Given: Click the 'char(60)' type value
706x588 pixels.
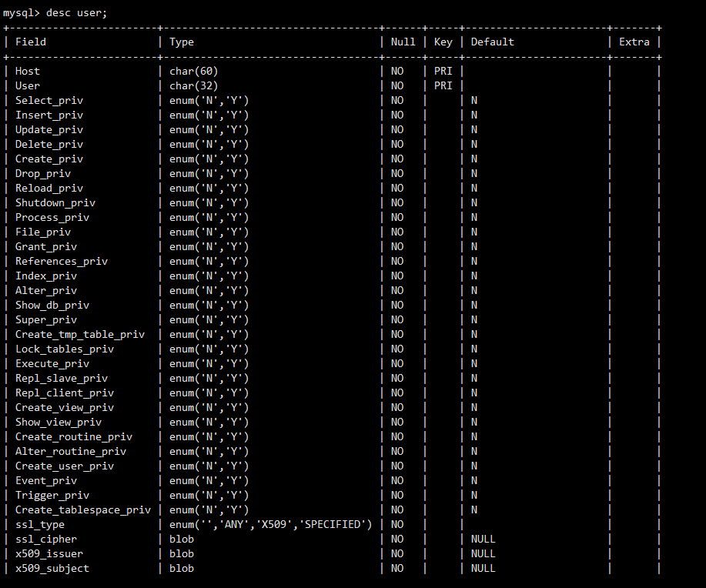Looking at the screenshot, I should (193, 71).
